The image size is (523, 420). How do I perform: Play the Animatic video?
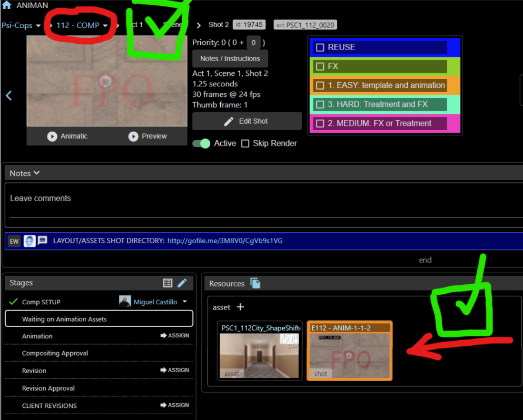[52, 136]
